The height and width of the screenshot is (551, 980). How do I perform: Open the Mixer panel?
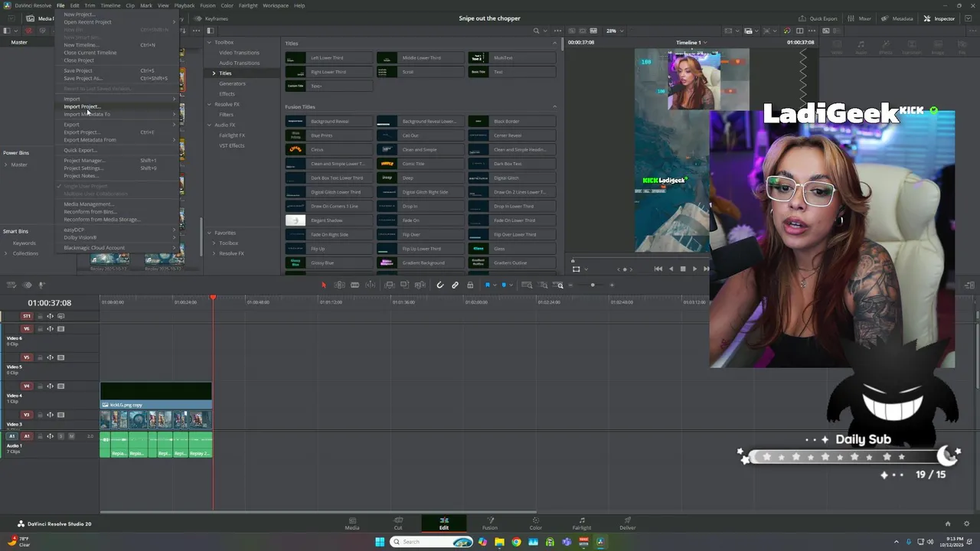(x=860, y=18)
